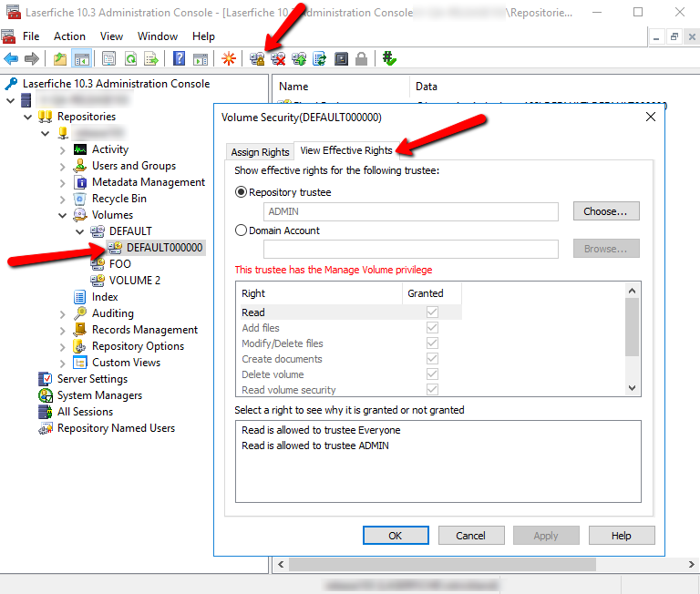Viewport: 700px width, 594px height.
Task: Open the Action menu
Action: [x=69, y=36]
